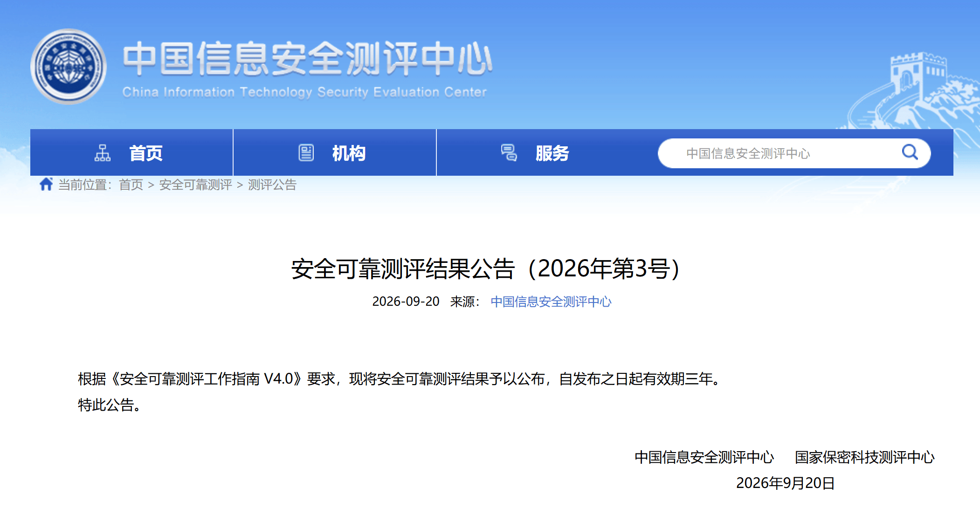This screenshot has height=522, width=980.
Task: Open 安全可靠测评 breadcrumb link
Action: click(x=195, y=185)
